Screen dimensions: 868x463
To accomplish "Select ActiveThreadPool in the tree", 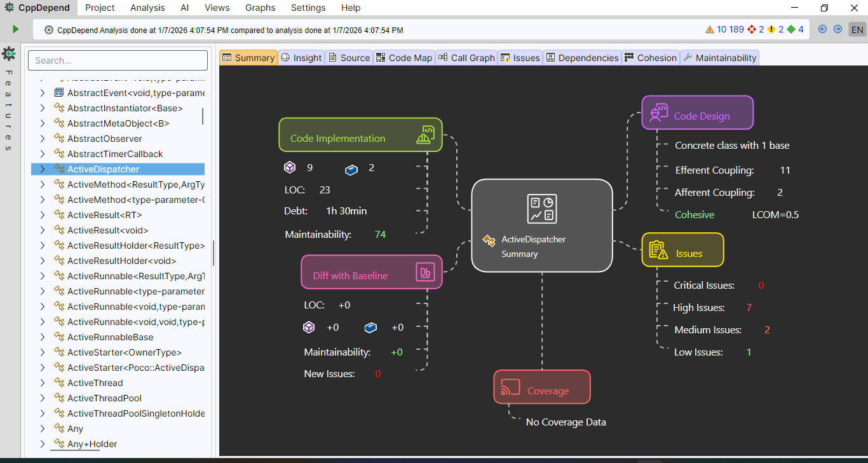I will [x=104, y=398].
